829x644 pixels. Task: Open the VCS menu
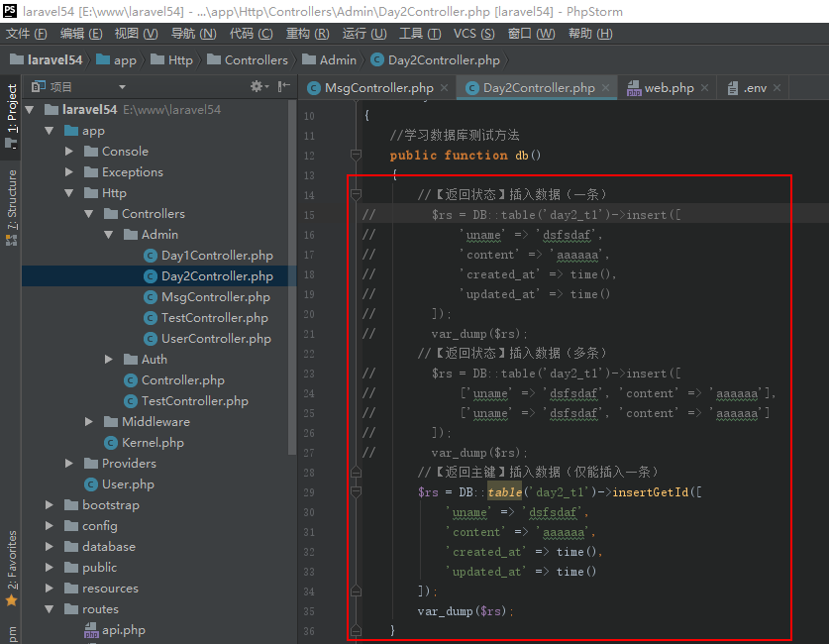(473, 34)
